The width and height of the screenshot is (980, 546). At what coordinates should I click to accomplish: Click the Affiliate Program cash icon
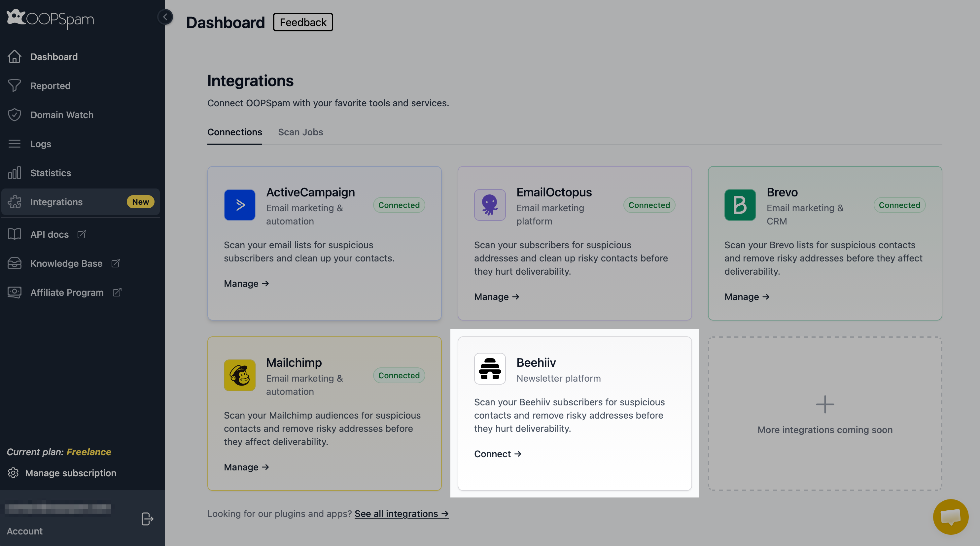coord(15,292)
